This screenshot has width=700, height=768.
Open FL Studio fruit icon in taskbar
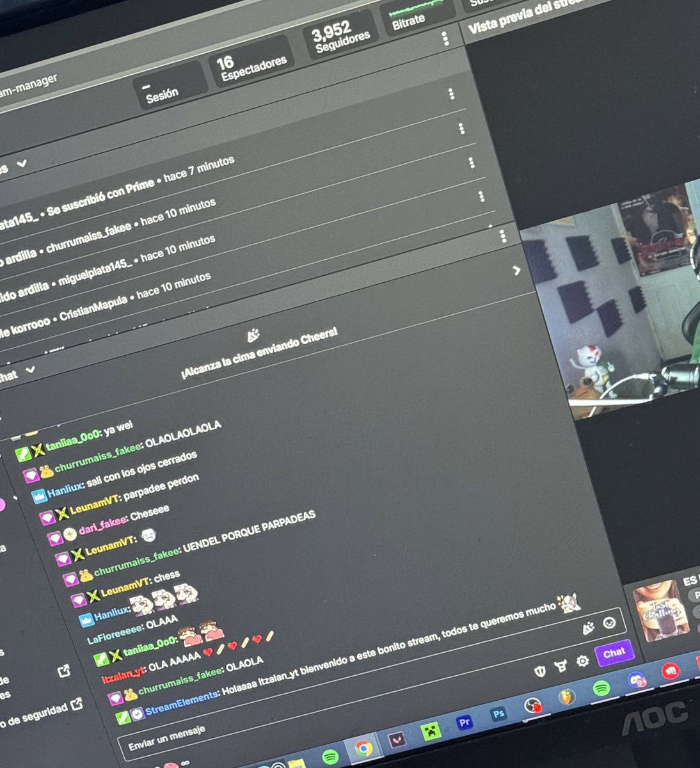tap(566, 696)
